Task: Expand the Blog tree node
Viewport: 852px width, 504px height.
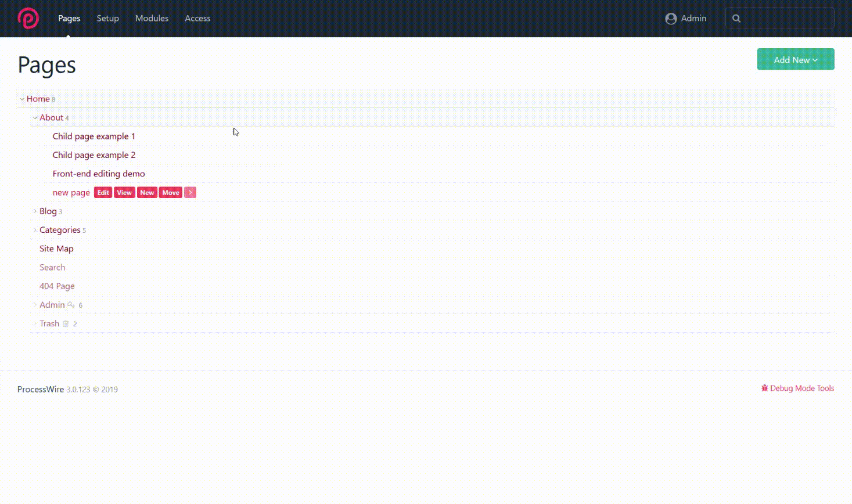Action: [x=35, y=211]
